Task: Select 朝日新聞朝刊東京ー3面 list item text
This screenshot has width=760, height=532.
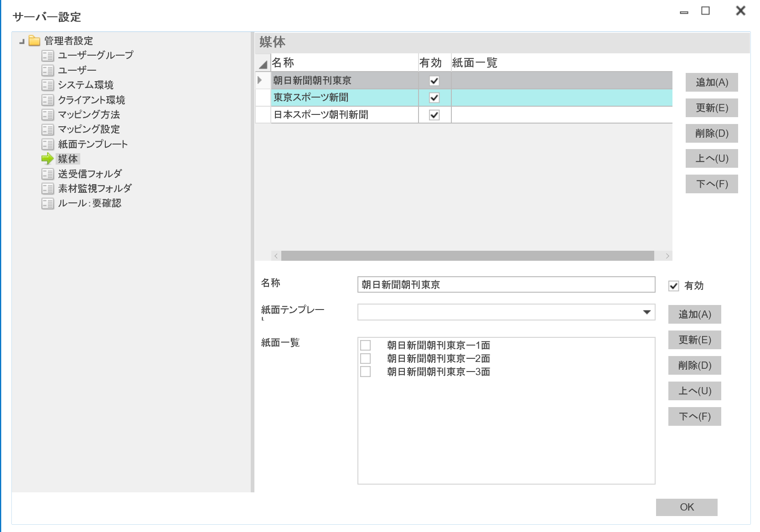Action: click(439, 372)
